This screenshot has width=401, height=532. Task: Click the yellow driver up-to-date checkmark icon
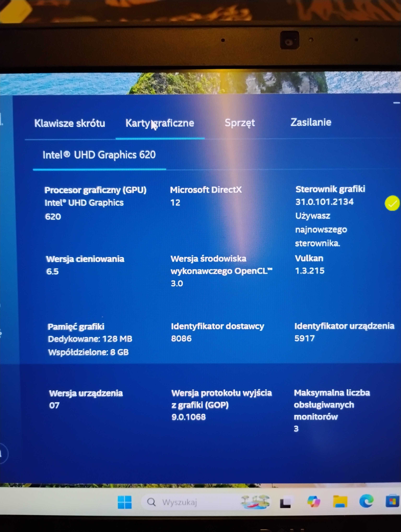[x=392, y=203]
